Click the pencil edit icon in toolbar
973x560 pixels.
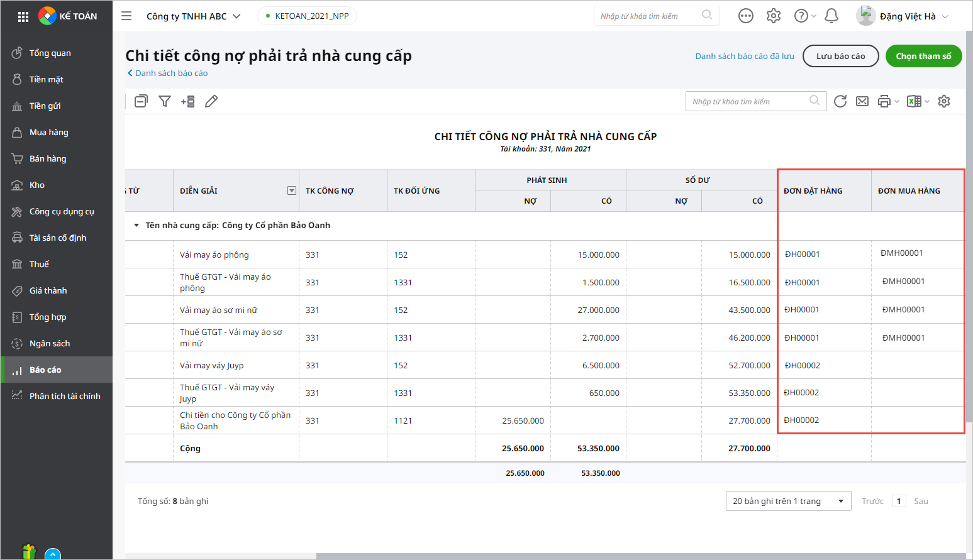211,101
